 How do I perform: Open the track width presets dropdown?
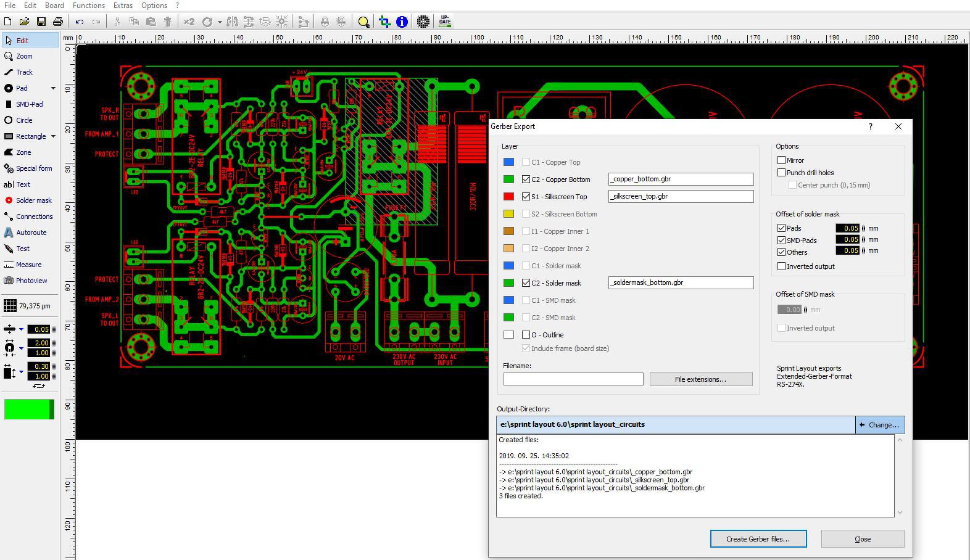21,329
